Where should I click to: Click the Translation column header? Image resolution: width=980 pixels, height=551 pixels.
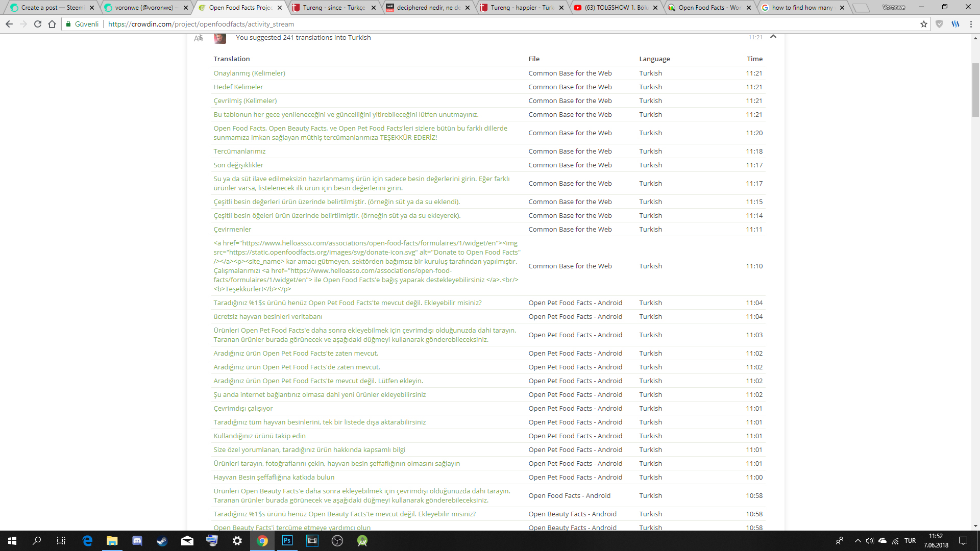coord(232,59)
